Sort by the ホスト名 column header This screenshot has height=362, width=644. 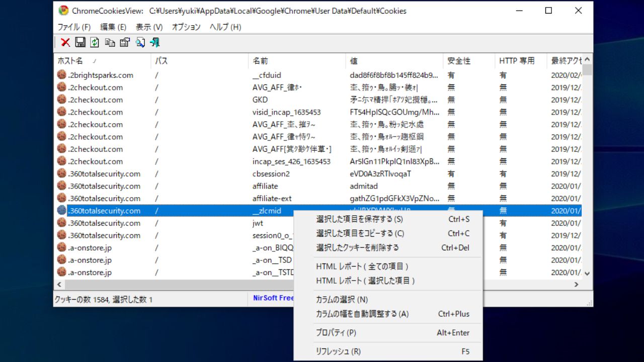(x=103, y=61)
